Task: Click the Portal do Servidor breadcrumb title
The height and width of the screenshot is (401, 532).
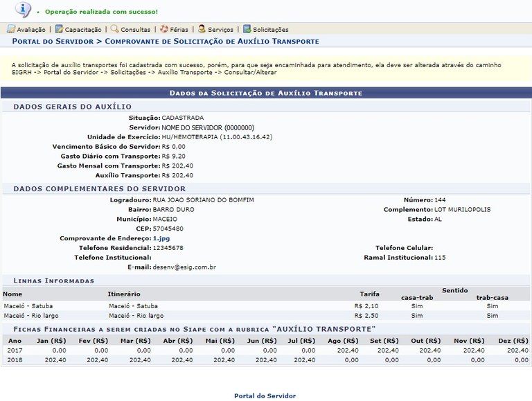Action: tap(52, 42)
